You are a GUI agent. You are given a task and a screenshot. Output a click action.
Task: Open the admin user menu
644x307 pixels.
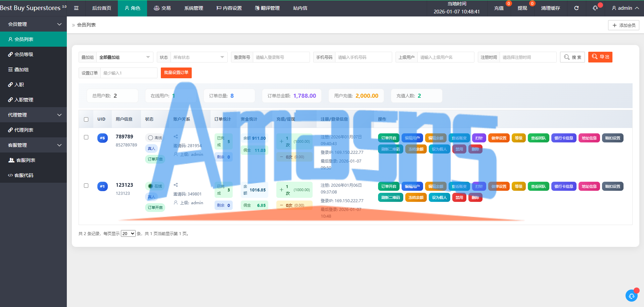tap(625, 8)
